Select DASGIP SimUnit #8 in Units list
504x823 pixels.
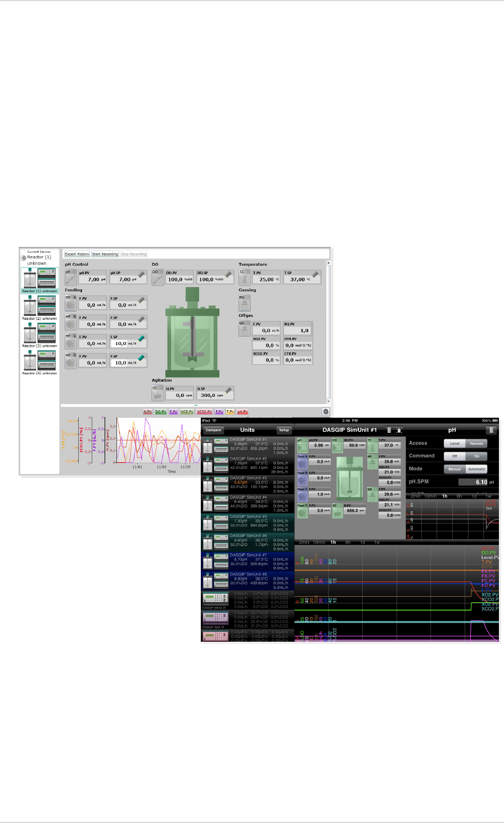point(247,580)
